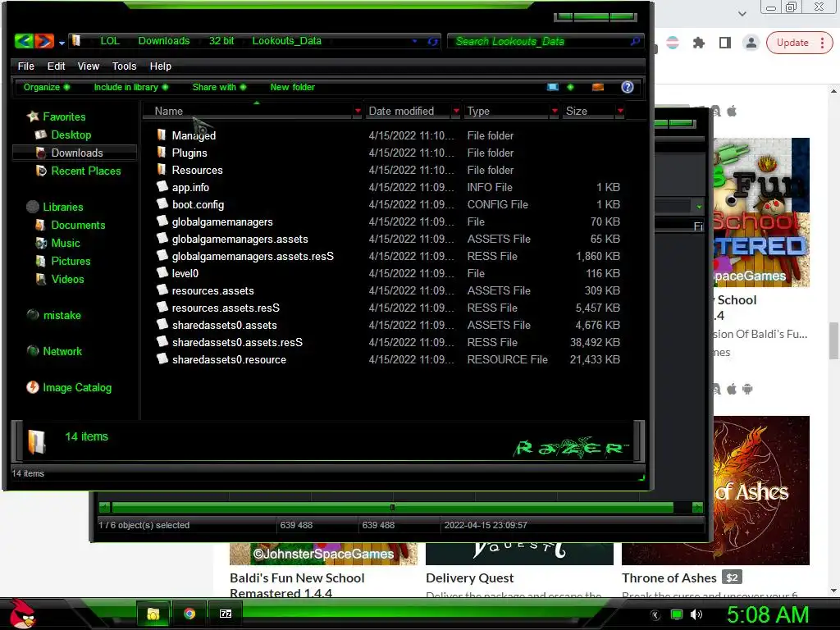Select the globalgamemanagers file without extension

[221, 221]
